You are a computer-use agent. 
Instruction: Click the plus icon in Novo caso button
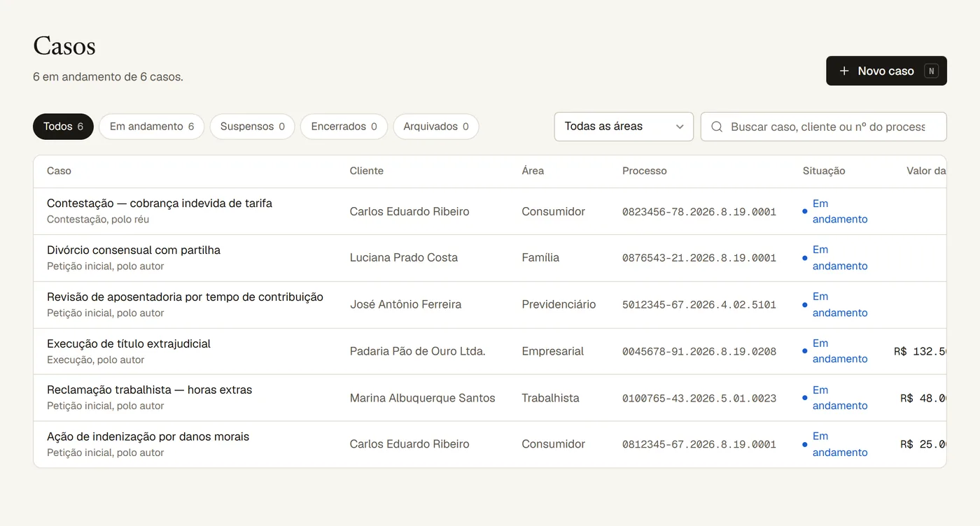844,71
